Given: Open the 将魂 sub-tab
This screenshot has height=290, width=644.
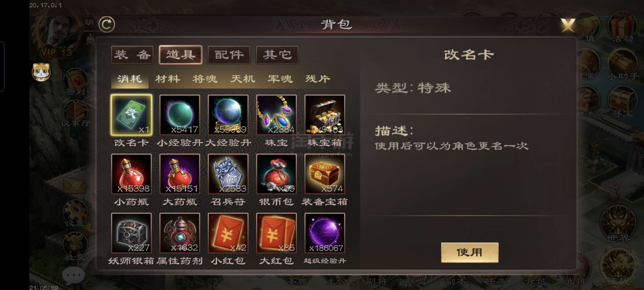Looking at the screenshot, I should [205, 79].
